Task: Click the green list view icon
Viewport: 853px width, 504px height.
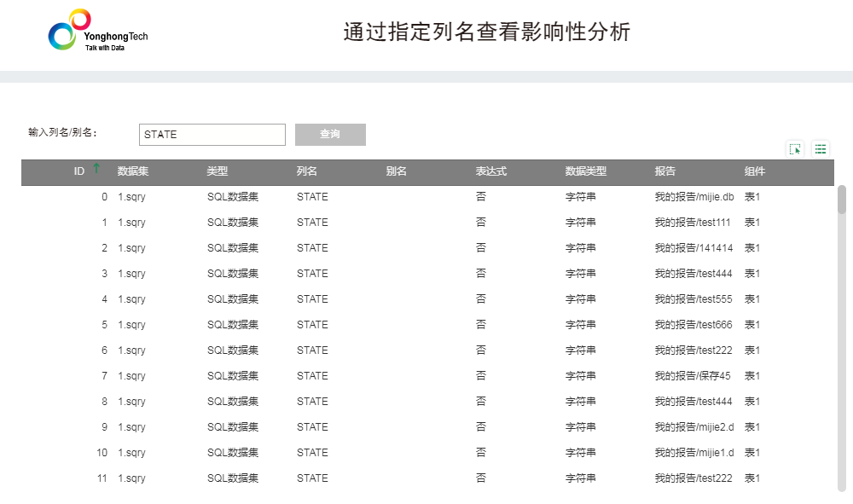Action: point(821,148)
